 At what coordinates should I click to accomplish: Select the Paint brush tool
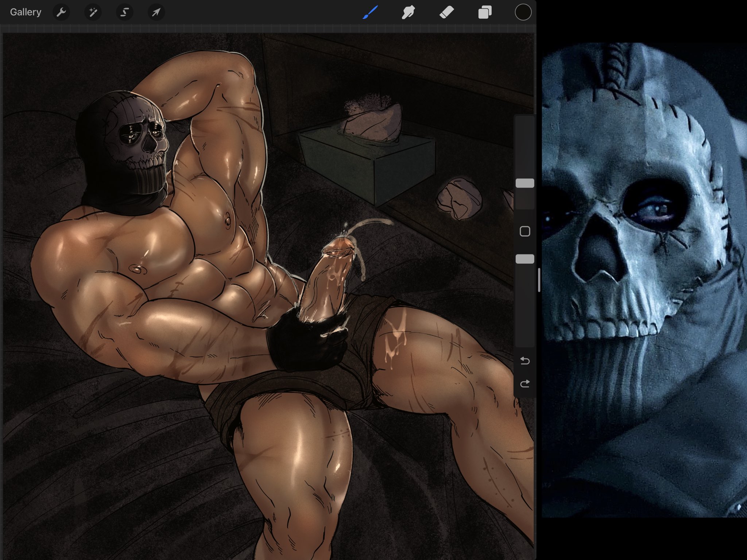click(x=370, y=12)
